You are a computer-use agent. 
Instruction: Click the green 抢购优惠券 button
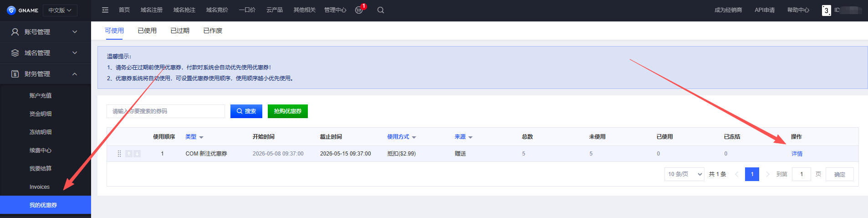(288, 111)
